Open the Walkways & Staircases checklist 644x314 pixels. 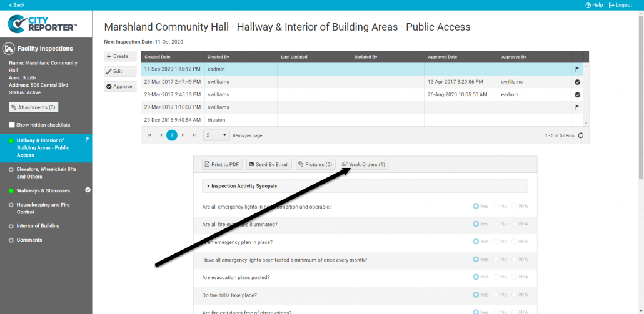tap(43, 190)
